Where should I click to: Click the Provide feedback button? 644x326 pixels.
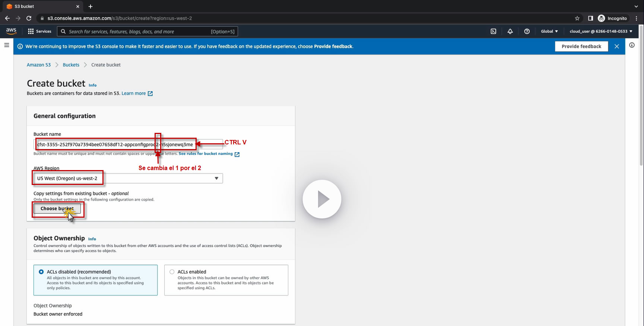coord(581,47)
